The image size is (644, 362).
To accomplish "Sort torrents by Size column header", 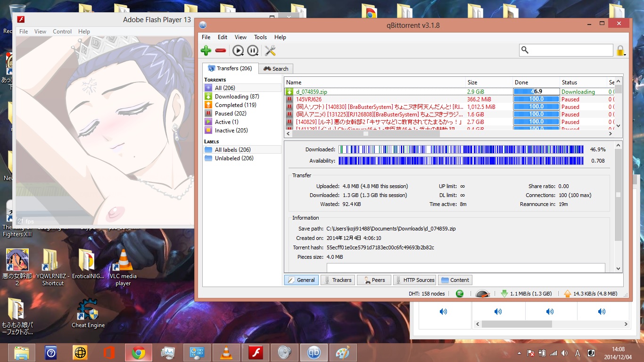I will (489, 82).
